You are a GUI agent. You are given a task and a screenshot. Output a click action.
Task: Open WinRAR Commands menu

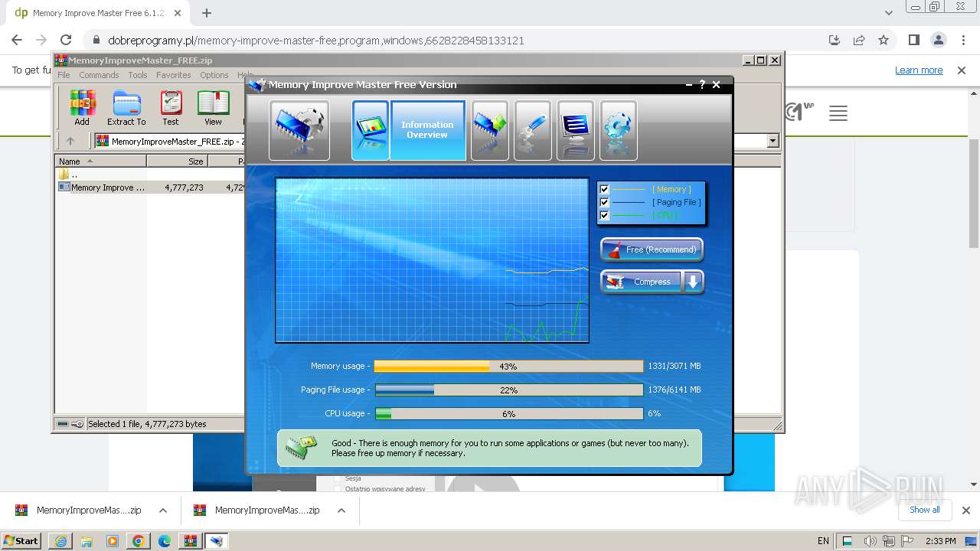[x=99, y=75]
